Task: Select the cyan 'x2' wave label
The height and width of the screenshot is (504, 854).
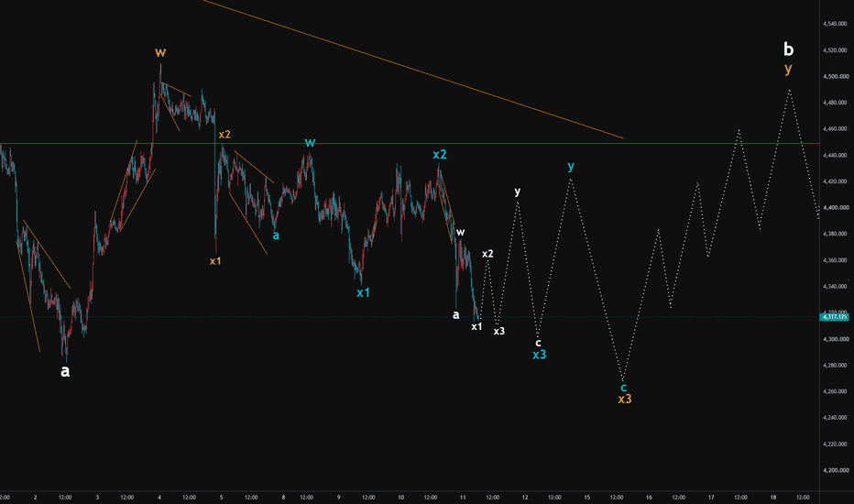Action: click(440, 154)
